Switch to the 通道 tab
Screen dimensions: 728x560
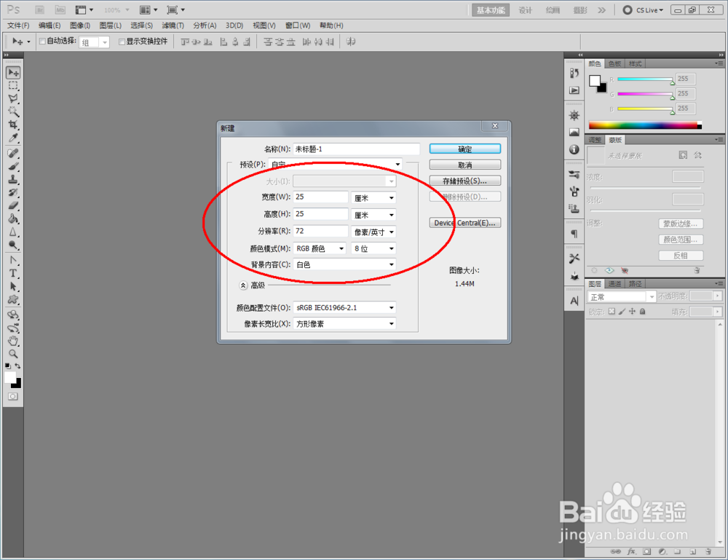pos(615,283)
